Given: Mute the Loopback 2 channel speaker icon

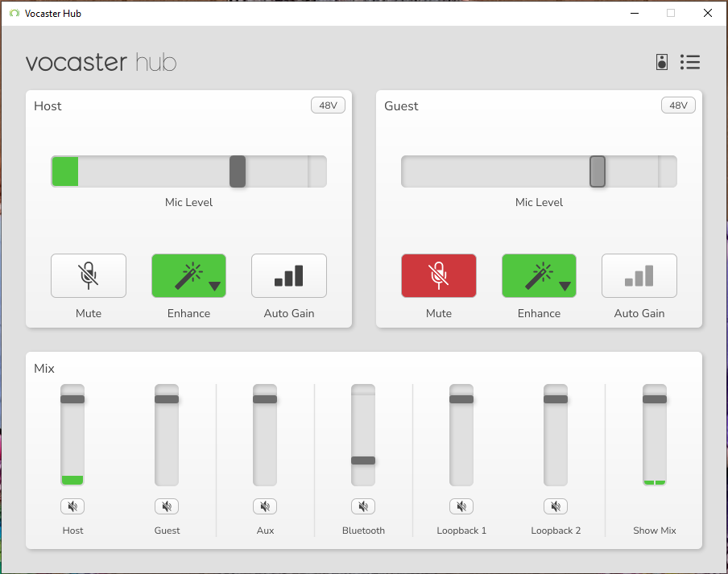Looking at the screenshot, I should point(556,506).
